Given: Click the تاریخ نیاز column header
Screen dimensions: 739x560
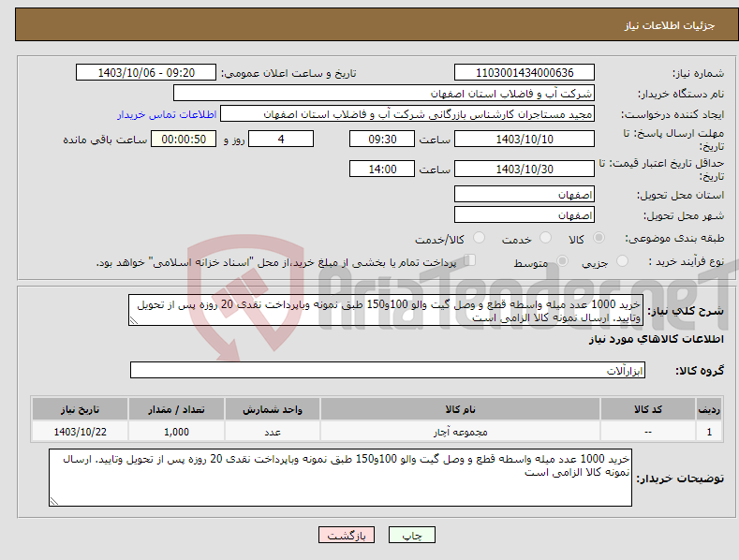Looking at the screenshot, I should (81, 409).
